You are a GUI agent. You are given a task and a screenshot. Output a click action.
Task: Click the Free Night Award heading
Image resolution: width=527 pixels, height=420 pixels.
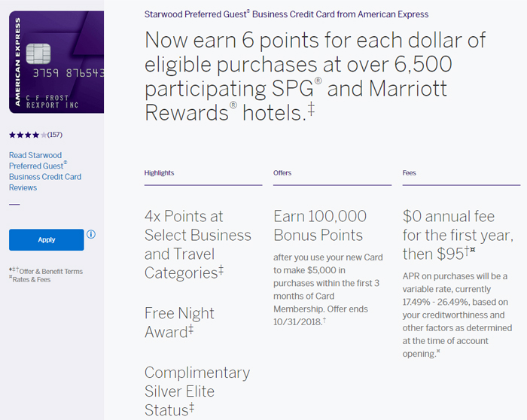tap(179, 322)
